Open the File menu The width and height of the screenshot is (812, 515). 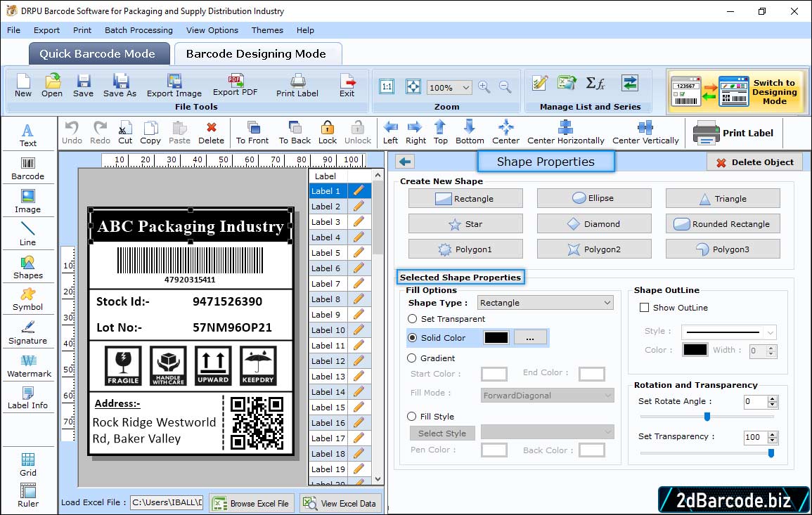click(14, 30)
